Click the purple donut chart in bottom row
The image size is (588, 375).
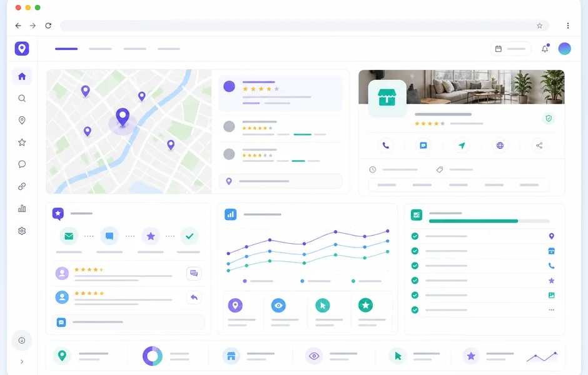coord(152,356)
